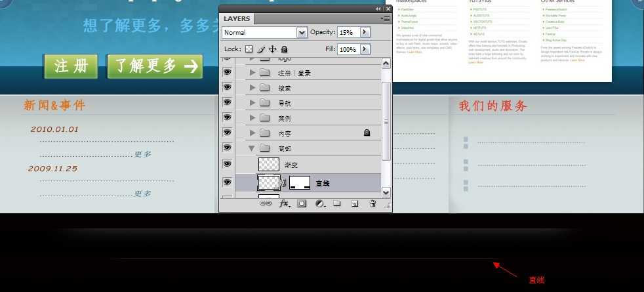
Task: Click the panel resize grip corner
Action: pos(387,205)
